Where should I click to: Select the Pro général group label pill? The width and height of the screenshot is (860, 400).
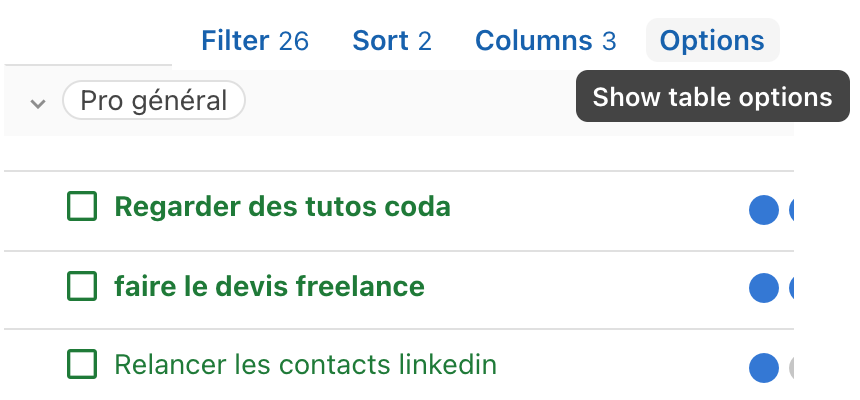154,101
